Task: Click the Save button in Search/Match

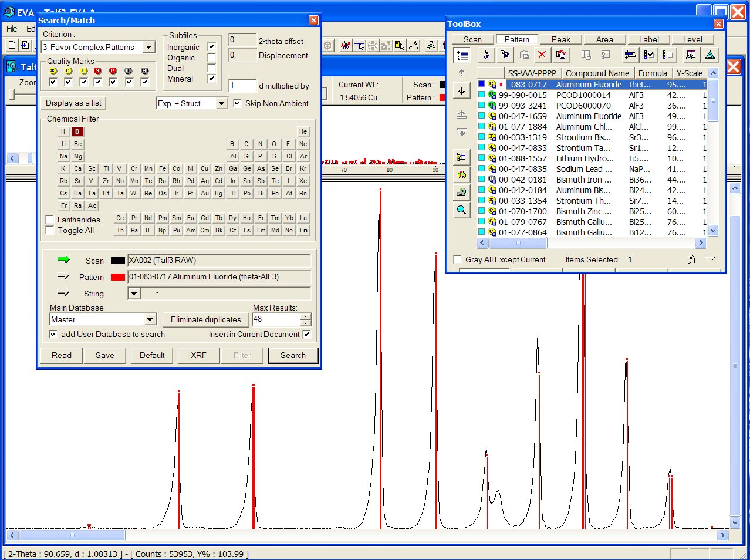Action: click(105, 355)
